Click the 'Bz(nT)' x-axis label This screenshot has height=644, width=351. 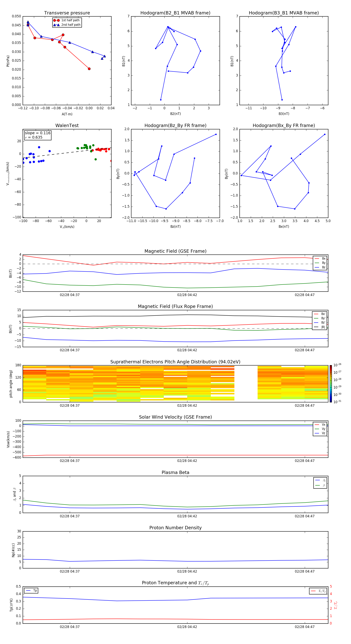pyautogui.click(x=175, y=227)
